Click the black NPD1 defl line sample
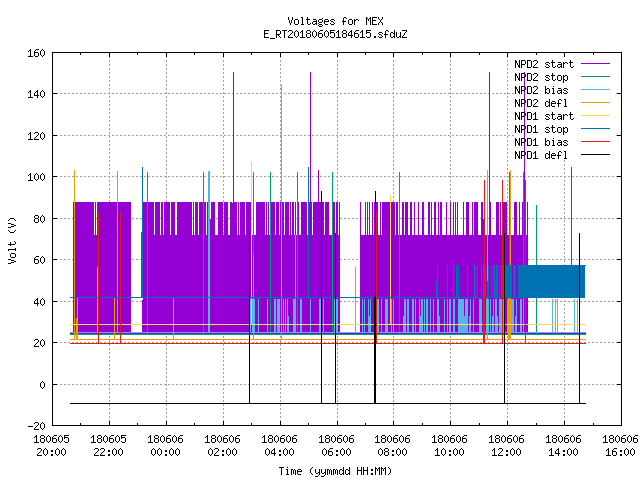The width and height of the screenshot is (640, 480). click(x=595, y=155)
